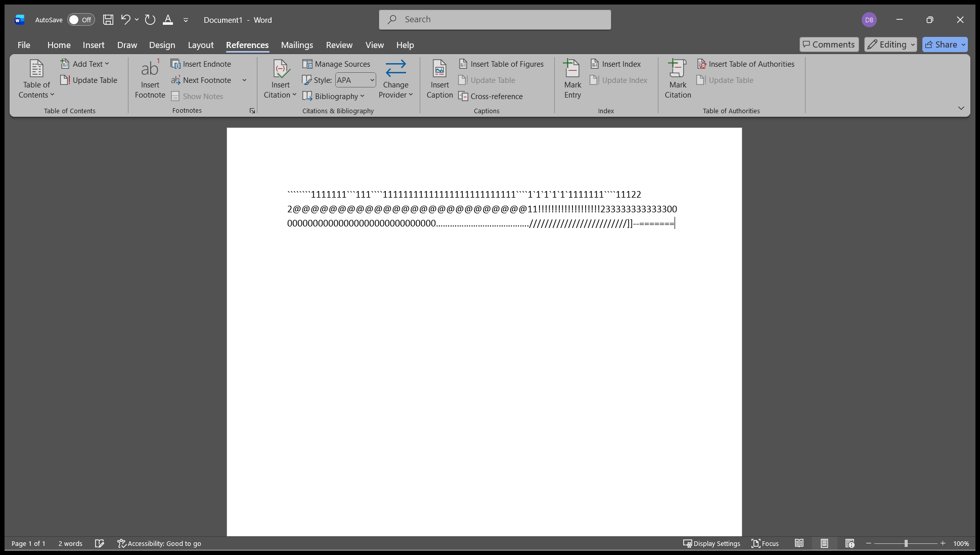Click the Insert Caption icon
Screen dimensions: 980x555
click(x=439, y=69)
